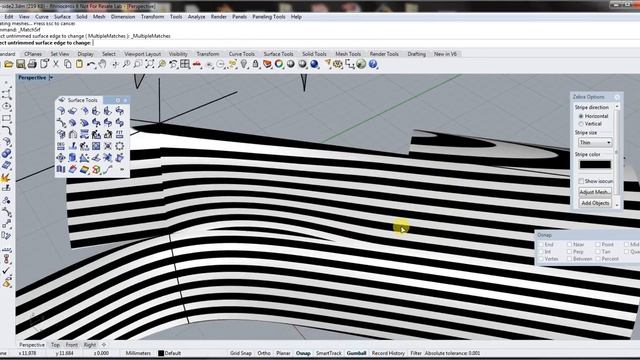Click the padlock Lock objects icon
Image resolution: width=640 pixels, height=360 pixels.
pos(256,64)
